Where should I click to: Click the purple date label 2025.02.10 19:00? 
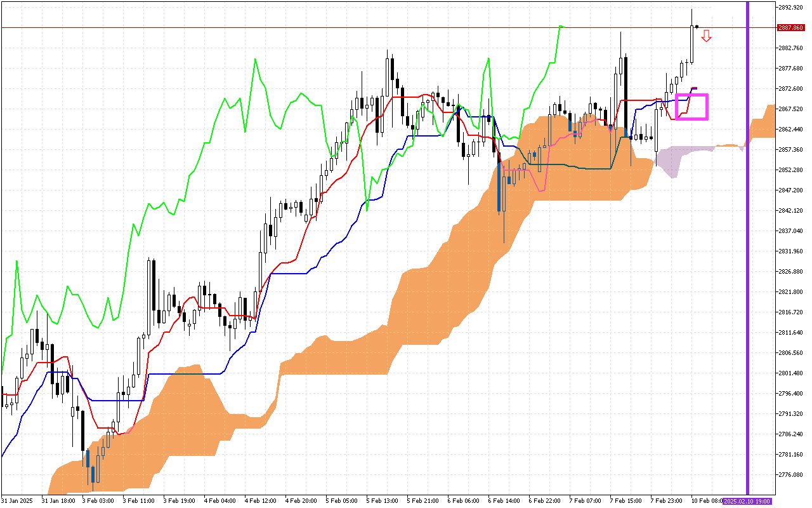tap(747, 501)
